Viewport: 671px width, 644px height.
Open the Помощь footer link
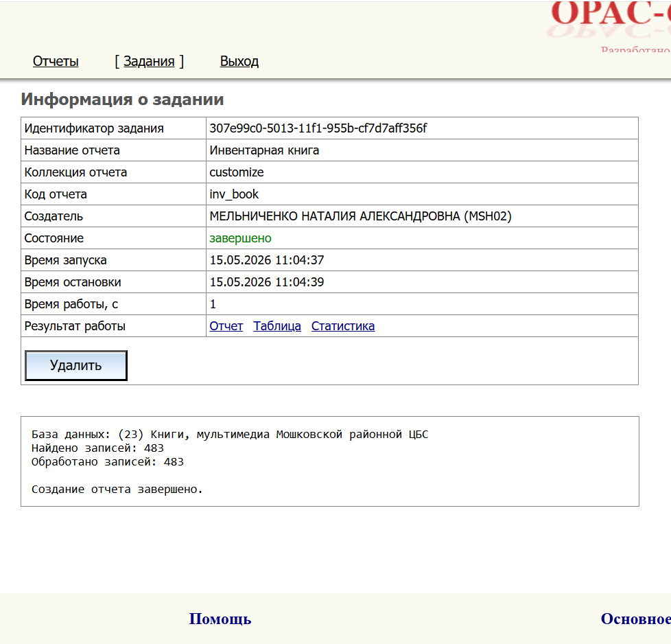[x=220, y=619]
